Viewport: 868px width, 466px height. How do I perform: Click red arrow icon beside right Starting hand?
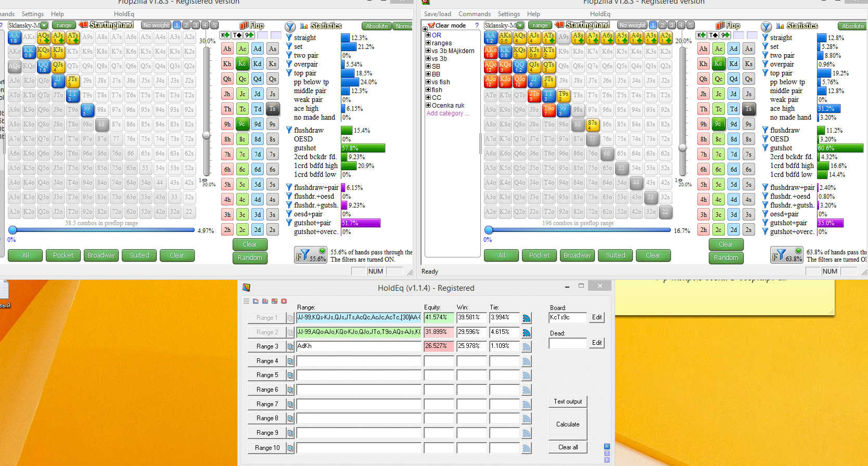(x=559, y=25)
